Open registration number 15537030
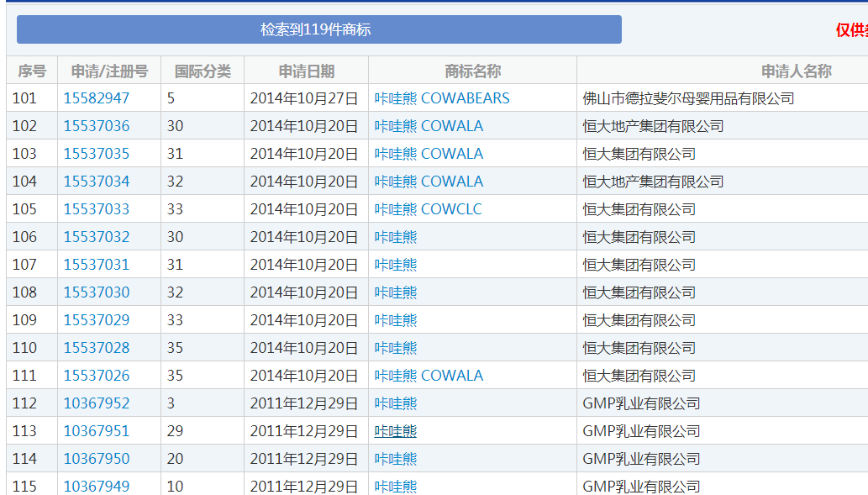Viewport: 868px width, 495px height. coord(97,292)
